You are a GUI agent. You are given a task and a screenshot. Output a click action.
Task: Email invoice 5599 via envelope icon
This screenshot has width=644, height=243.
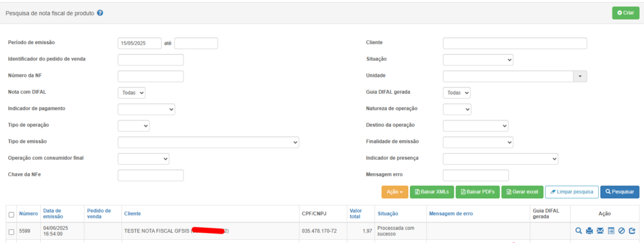[x=600, y=231]
